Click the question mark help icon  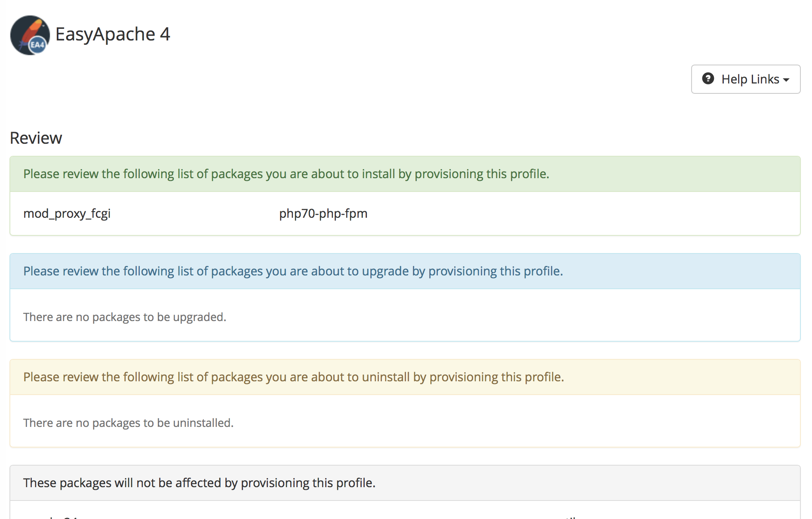[708, 79]
